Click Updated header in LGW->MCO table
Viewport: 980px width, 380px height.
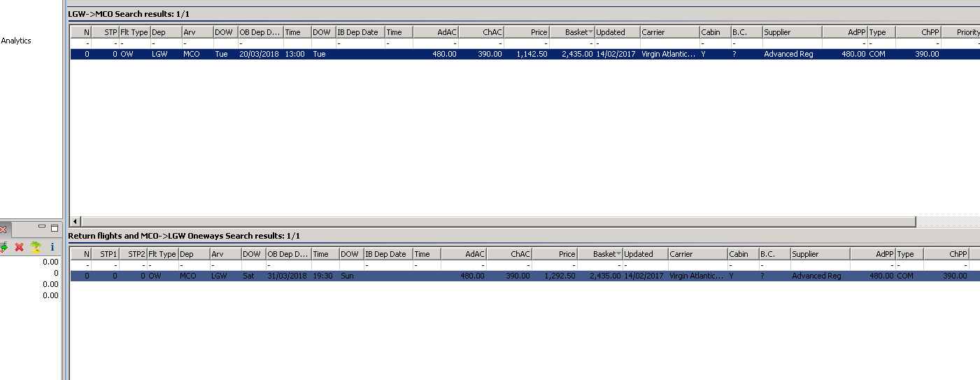pyautogui.click(x=618, y=32)
